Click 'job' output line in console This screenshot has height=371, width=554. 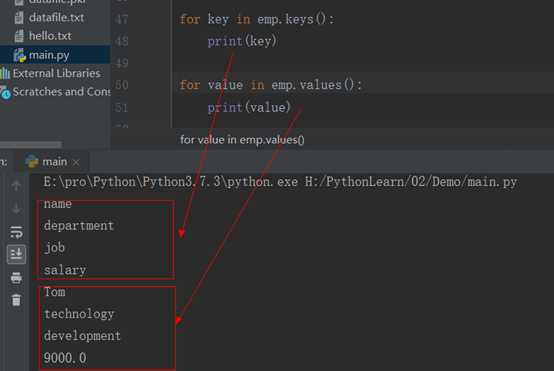[54, 248]
